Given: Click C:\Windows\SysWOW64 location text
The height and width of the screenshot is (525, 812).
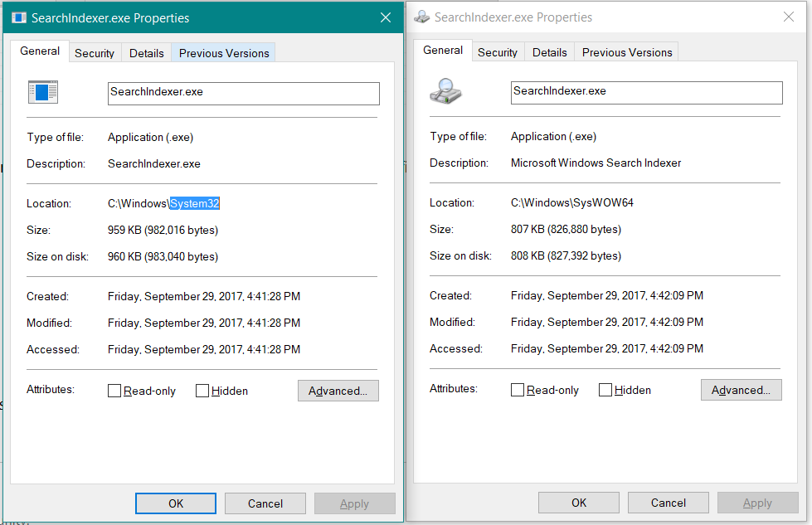Looking at the screenshot, I should coord(572,202).
